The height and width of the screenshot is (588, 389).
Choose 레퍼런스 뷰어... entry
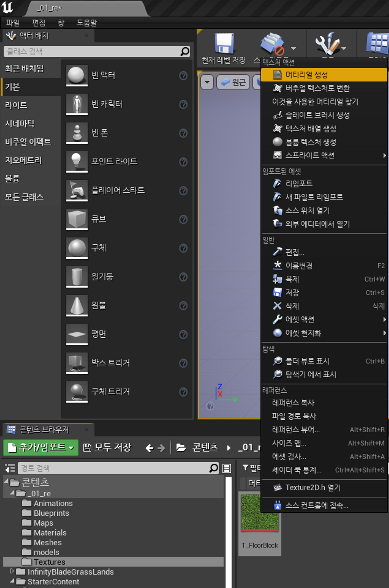[x=324, y=429]
